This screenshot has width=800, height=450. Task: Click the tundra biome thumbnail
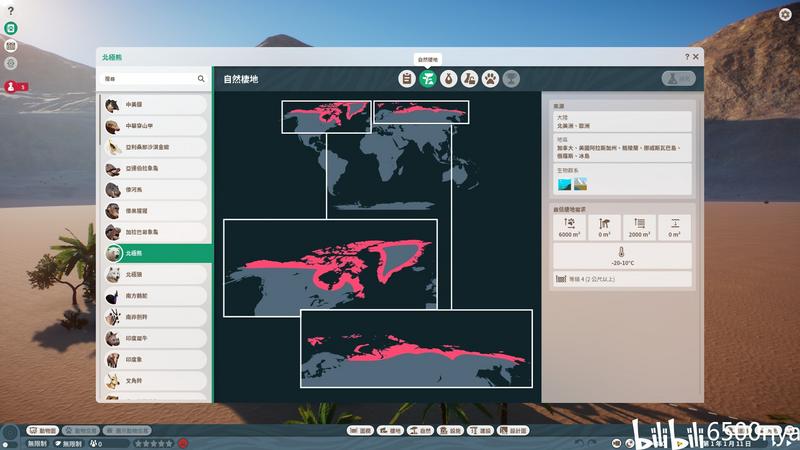(x=564, y=184)
